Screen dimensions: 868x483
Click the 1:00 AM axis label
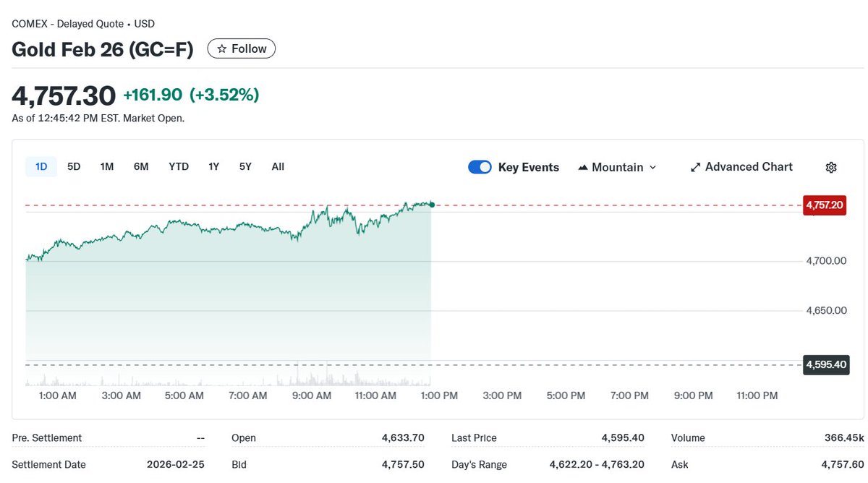pos(58,396)
